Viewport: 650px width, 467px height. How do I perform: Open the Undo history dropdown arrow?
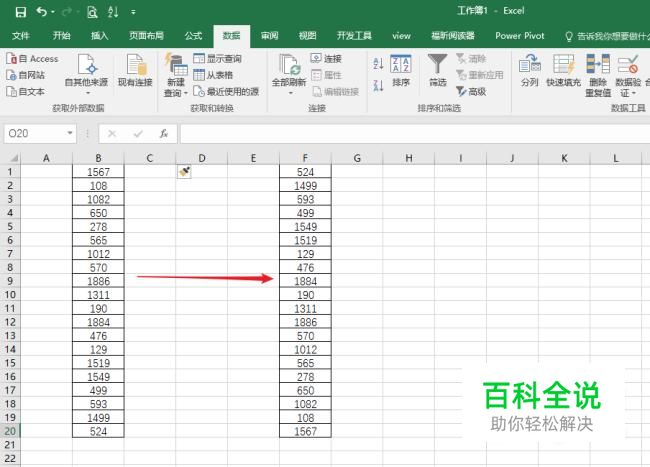click(53, 12)
